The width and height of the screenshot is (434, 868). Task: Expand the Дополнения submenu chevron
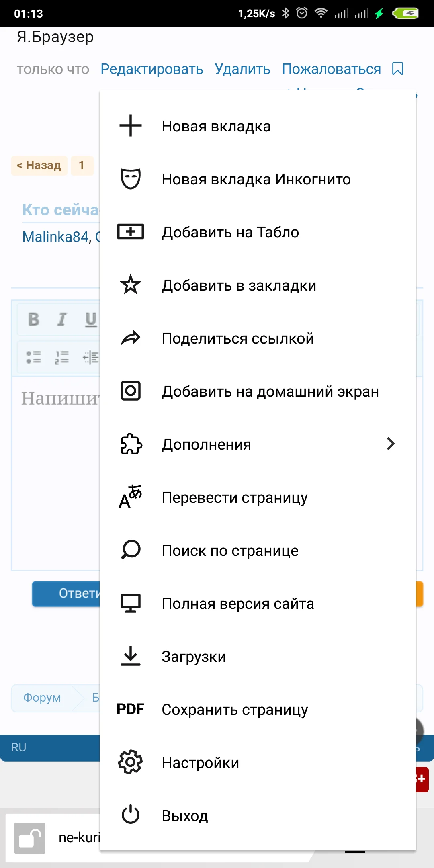click(391, 444)
